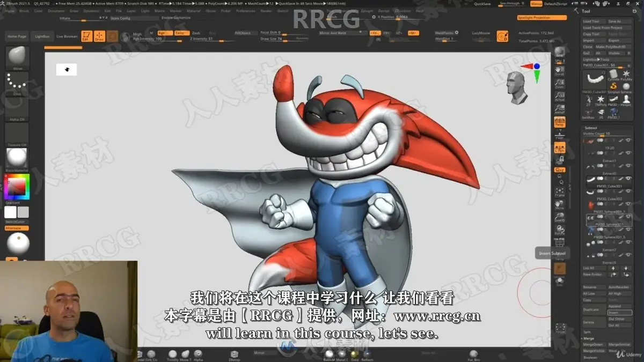The width and height of the screenshot is (644, 362).
Task: Toggle L.Sym local symmetry
Action: [x=560, y=148]
